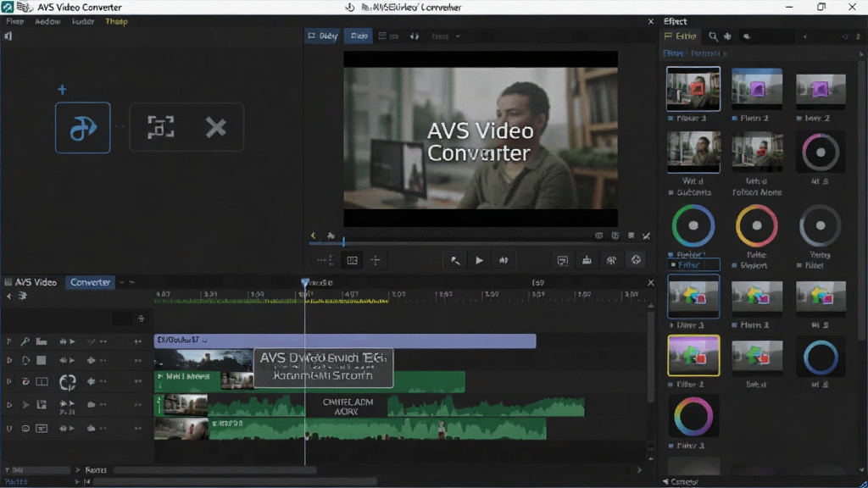This screenshot has height=488, width=868.
Task: Click the crosshair icon under the preview
Action: point(376,260)
